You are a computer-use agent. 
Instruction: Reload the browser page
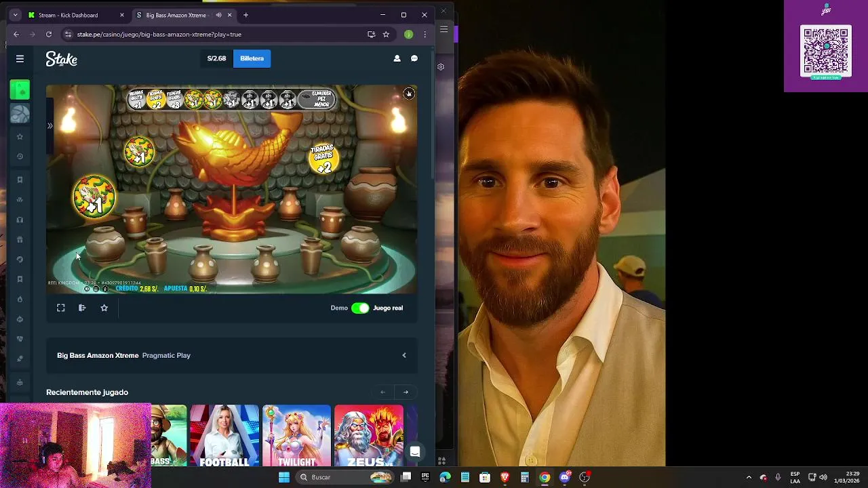[49, 35]
